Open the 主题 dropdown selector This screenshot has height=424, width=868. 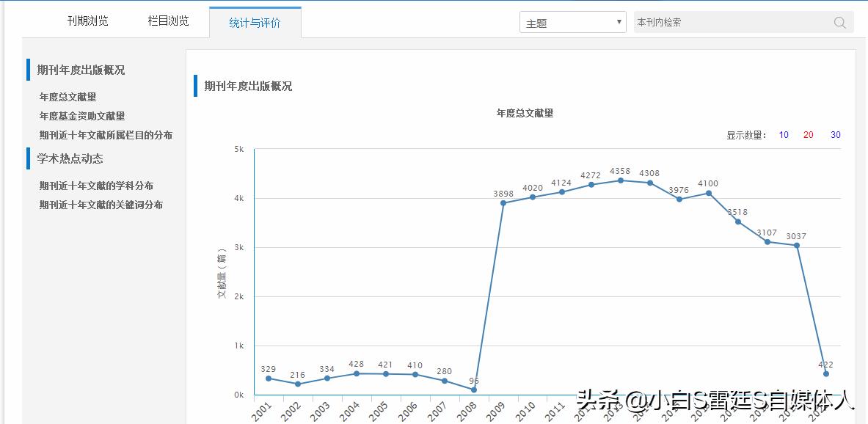pyautogui.click(x=572, y=21)
